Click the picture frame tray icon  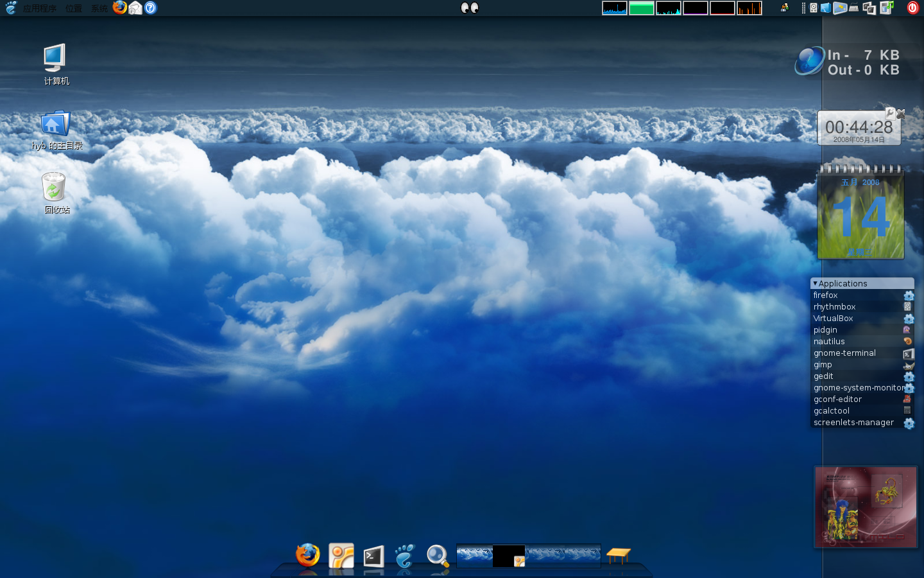click(x=840, y=8)
